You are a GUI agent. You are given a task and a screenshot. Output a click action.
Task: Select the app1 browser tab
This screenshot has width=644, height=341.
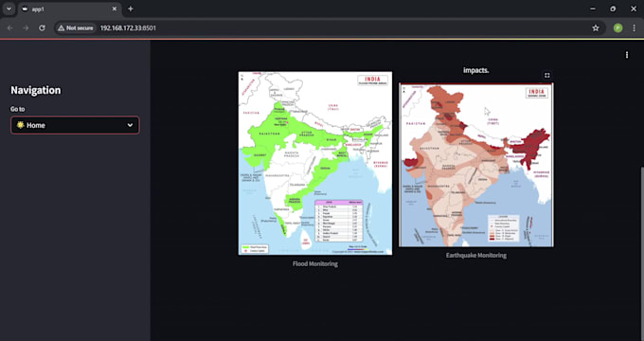point(69,9)
